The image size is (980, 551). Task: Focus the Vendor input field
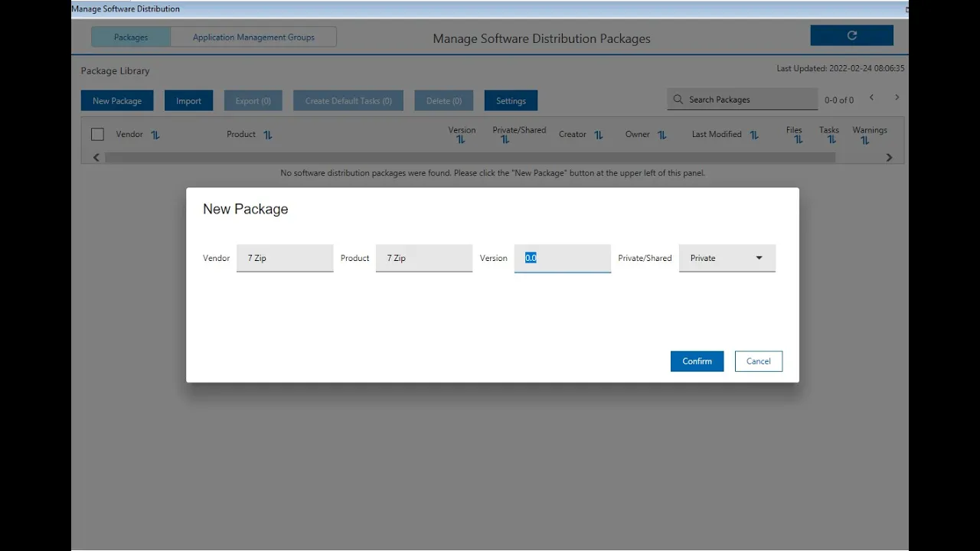point(285,258)
